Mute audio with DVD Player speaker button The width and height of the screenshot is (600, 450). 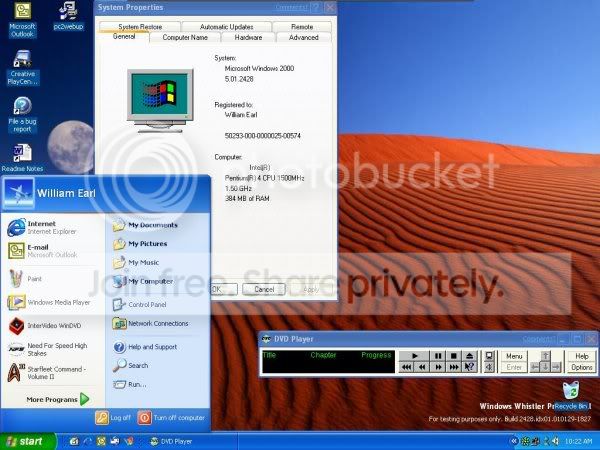489,367
